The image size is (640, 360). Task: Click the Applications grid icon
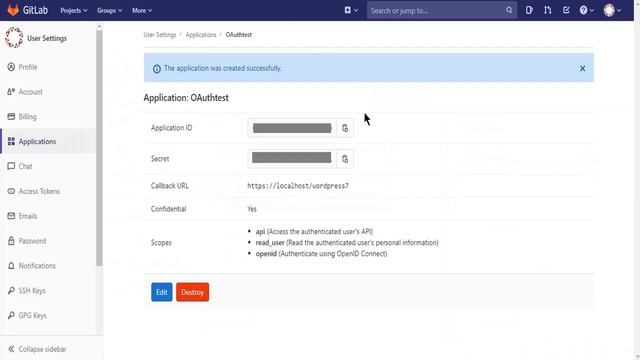coord(11,142)
